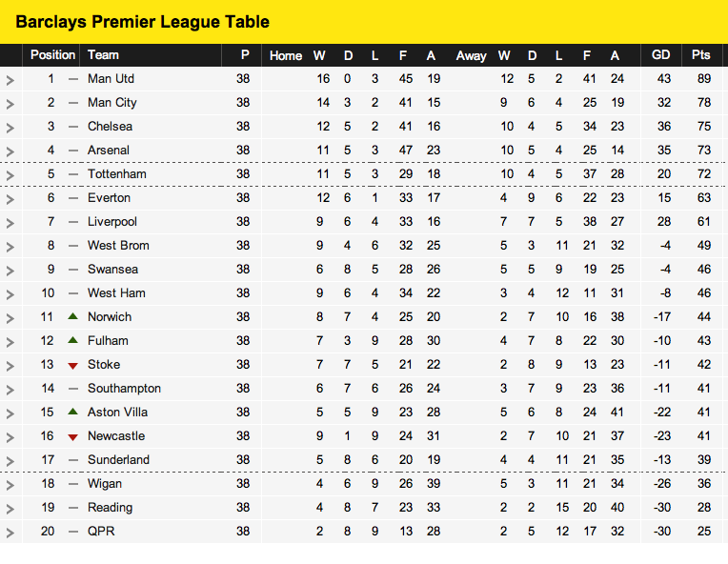This screenshot has height=564, width=728.
Task: Expand the QPR row chevron
Action: [x=10, y=533]
